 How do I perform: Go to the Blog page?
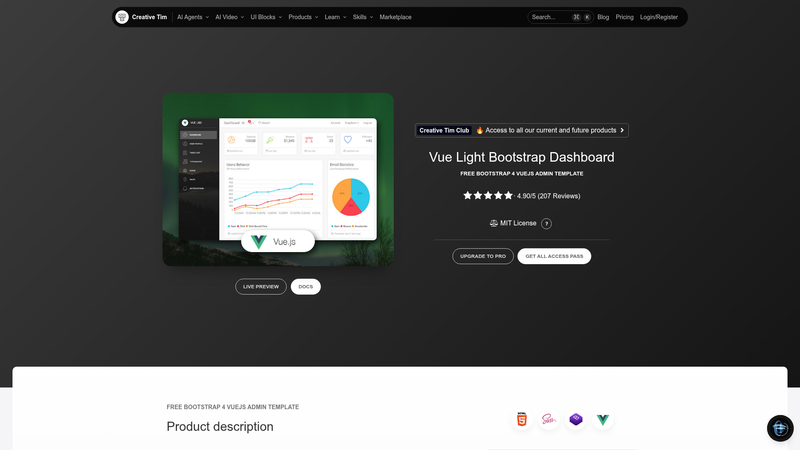point(603,17)
